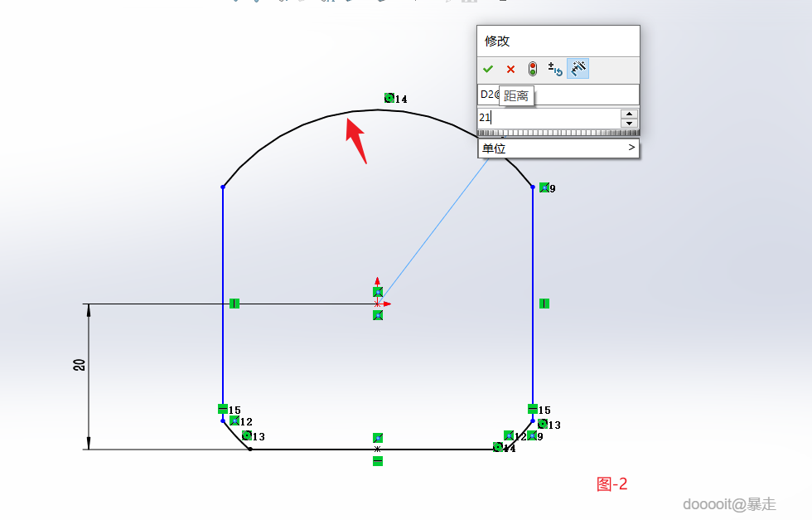Select the relation icon labeled 14 near the bottom line

point(498,447)
